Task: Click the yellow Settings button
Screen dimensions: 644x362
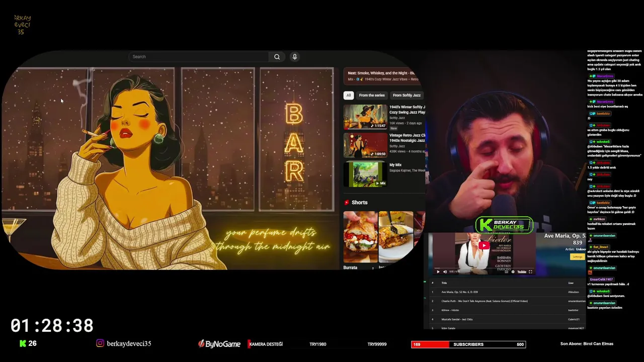Action: point(578,257)
